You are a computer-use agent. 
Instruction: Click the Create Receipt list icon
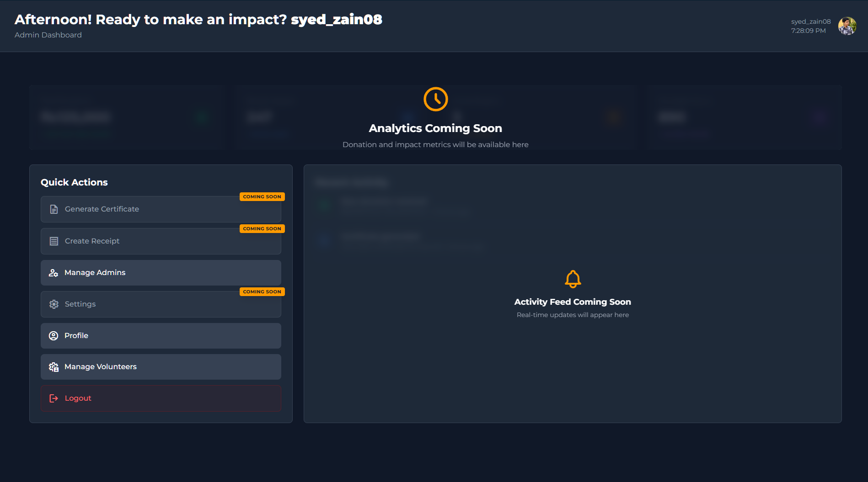tap(54, 241)
